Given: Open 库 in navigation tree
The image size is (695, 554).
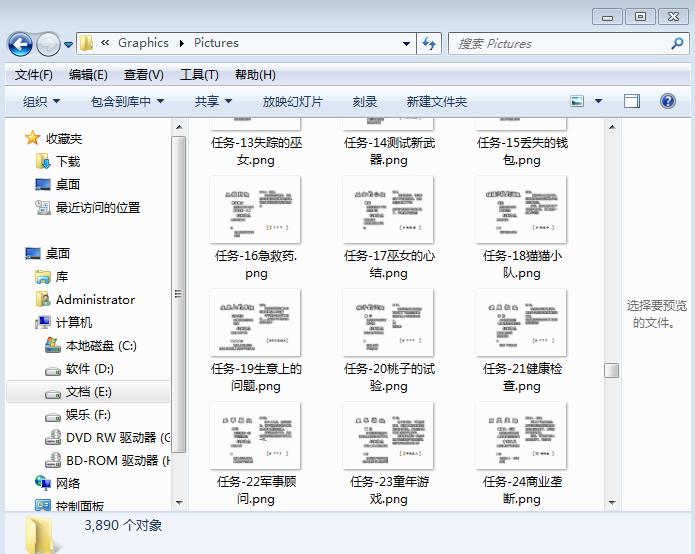Looking at the screenshot, I should point(62,277).
